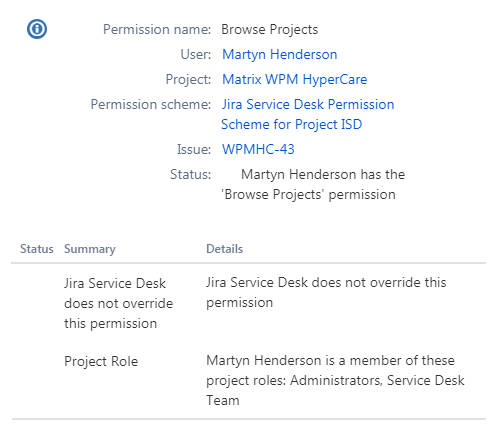Select the Project Role summary cell
The image size is (495, 426).
coord(101,362)
